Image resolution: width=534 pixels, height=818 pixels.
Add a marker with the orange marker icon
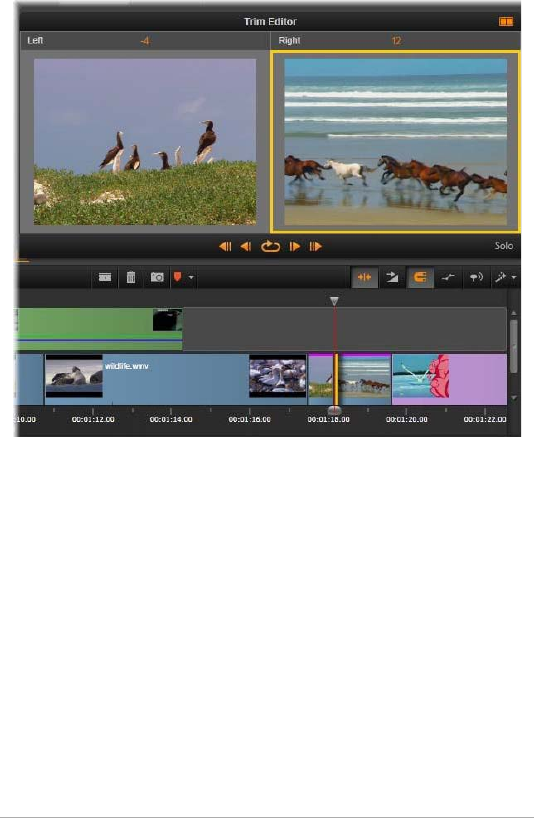point(177,276)
